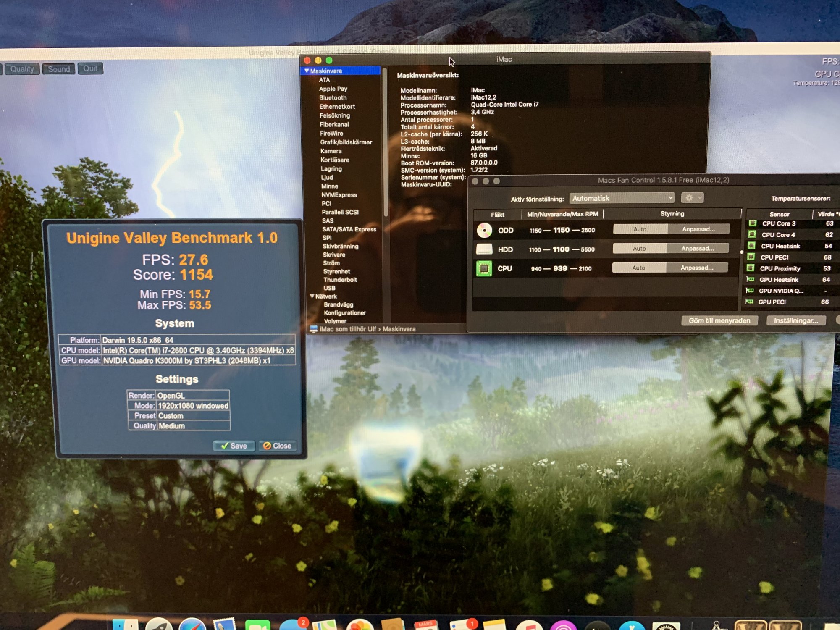
Task: Set HDD fan to Anpassad custom mode
Action: [x=698, y=249]
